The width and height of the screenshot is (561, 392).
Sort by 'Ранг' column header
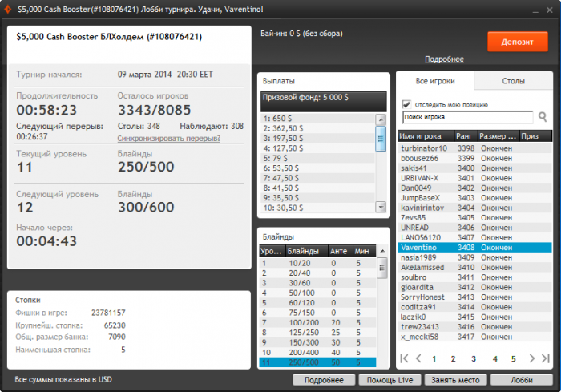(x=466, y=136)
